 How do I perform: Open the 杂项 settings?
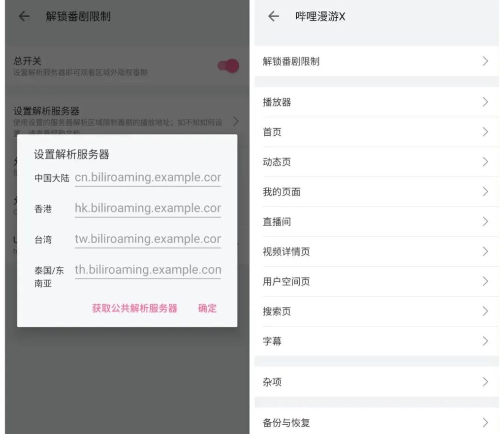click(x=377, y=382)
